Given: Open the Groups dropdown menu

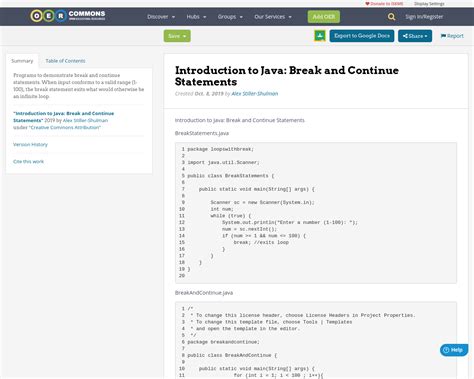Looking at the screenshot, I should (x=230, y=17).
